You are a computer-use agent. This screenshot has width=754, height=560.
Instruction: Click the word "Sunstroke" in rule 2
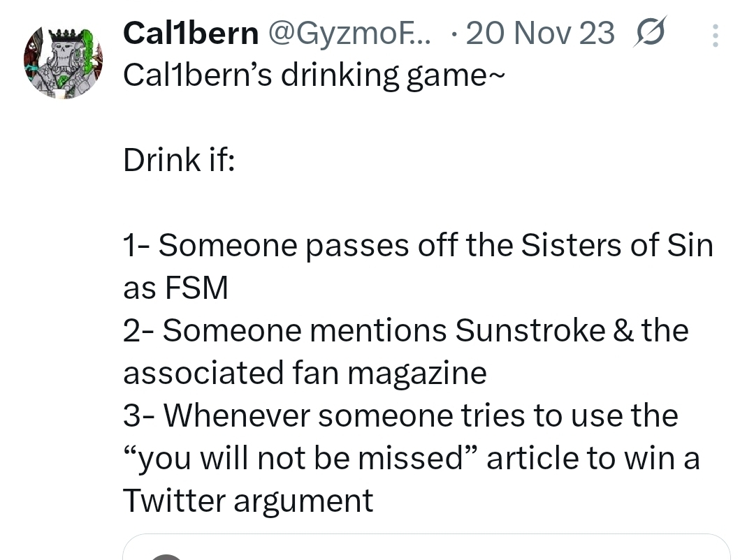[x=530, y=330]
